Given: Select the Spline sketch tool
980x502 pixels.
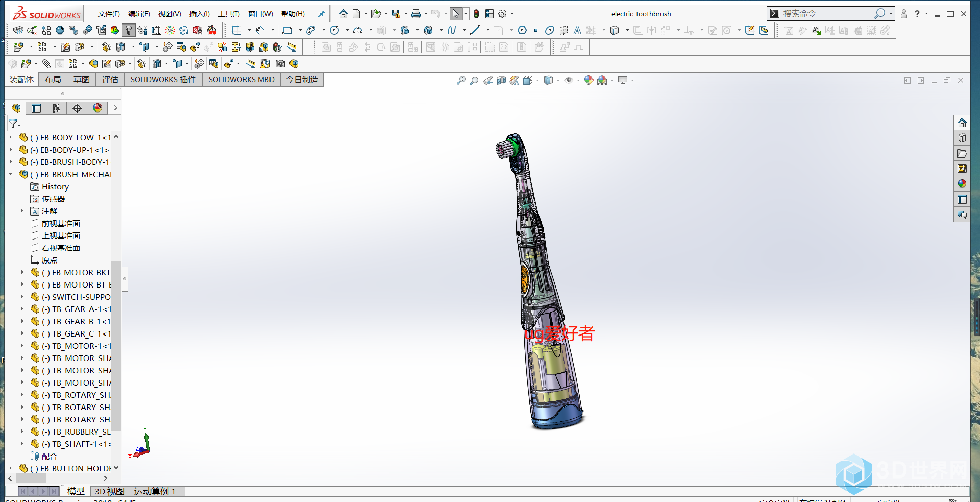Looking at the screenshot, I should 451,30.
